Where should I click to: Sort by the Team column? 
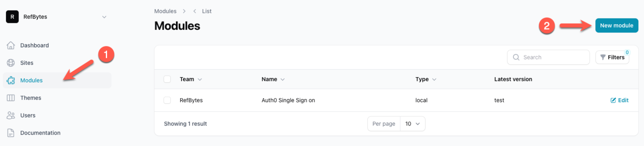191,79
